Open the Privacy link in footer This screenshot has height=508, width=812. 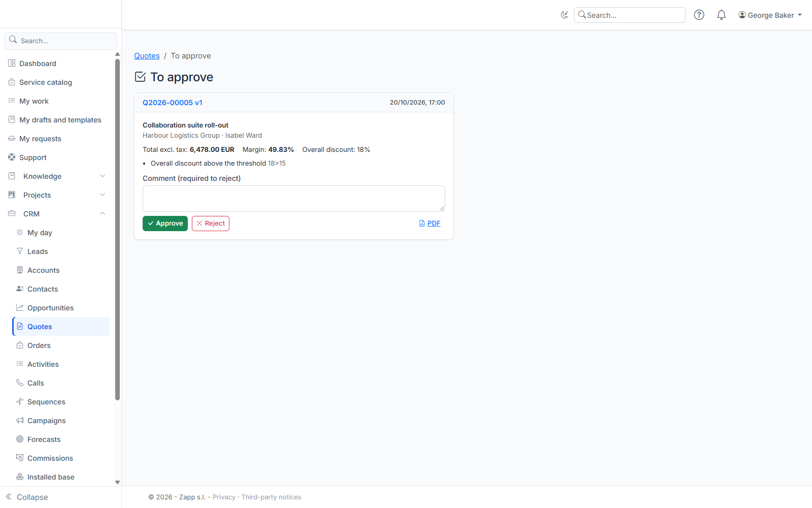(224, 497)
